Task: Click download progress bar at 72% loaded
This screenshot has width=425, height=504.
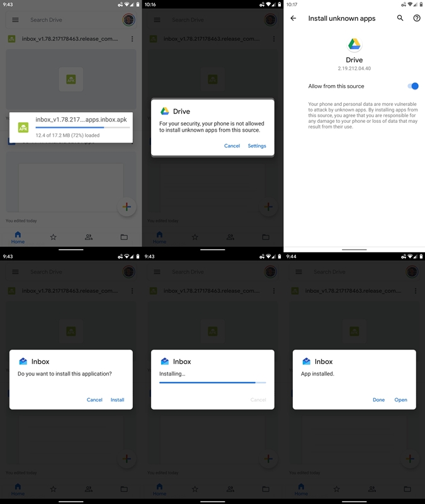Action: click(82, 128)
